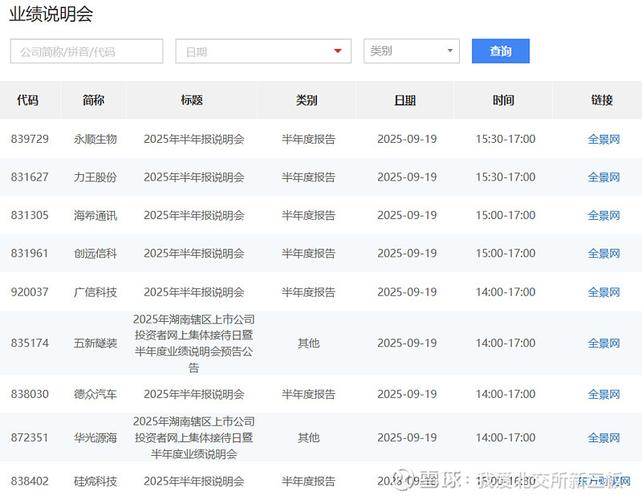
Task: Open 全景网 link for 永顺生物
Action: click(603, 139)
